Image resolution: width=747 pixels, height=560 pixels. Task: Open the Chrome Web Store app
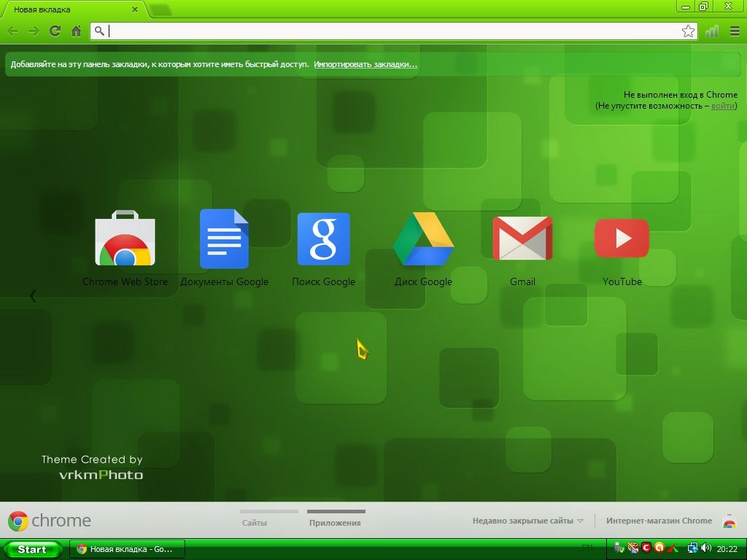[x=125, y=248]
